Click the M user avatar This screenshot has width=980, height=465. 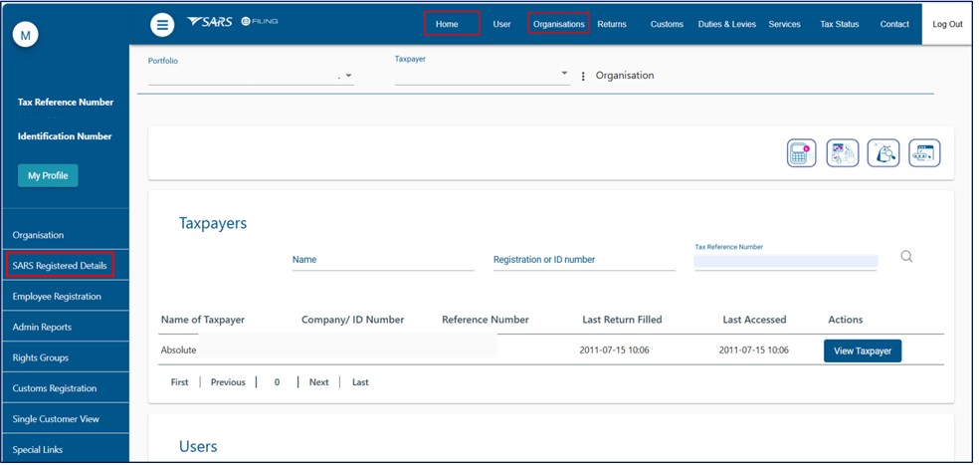coord(26,36)
